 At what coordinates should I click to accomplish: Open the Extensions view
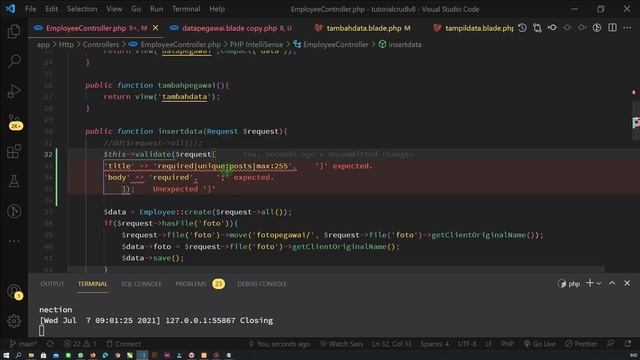[x=14, y=152]
